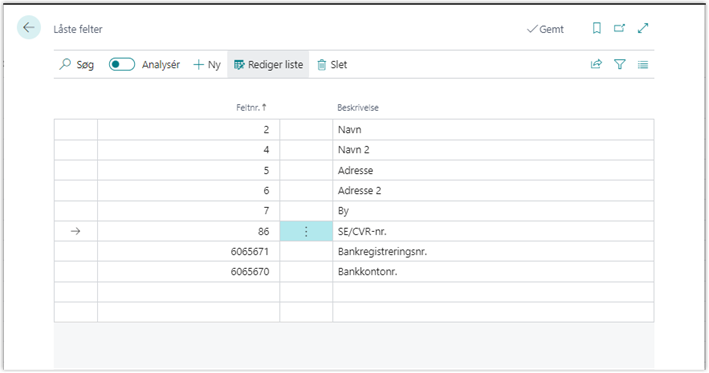
Task: Sort by the Feltnr. column header
Action: coord(251,108)
